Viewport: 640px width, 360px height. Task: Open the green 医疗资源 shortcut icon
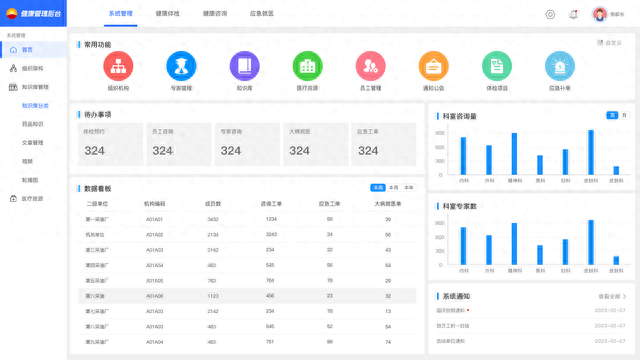click(307, 66)
